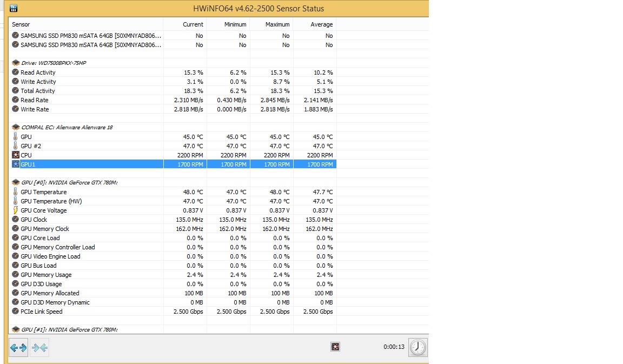Select the GPU Memory Clock sensor label

[45, 228]
